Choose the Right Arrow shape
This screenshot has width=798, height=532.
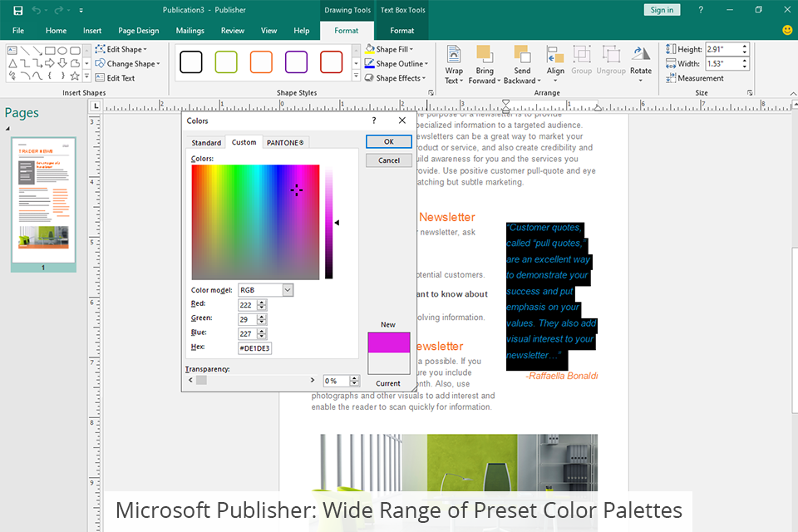point(50,63)
